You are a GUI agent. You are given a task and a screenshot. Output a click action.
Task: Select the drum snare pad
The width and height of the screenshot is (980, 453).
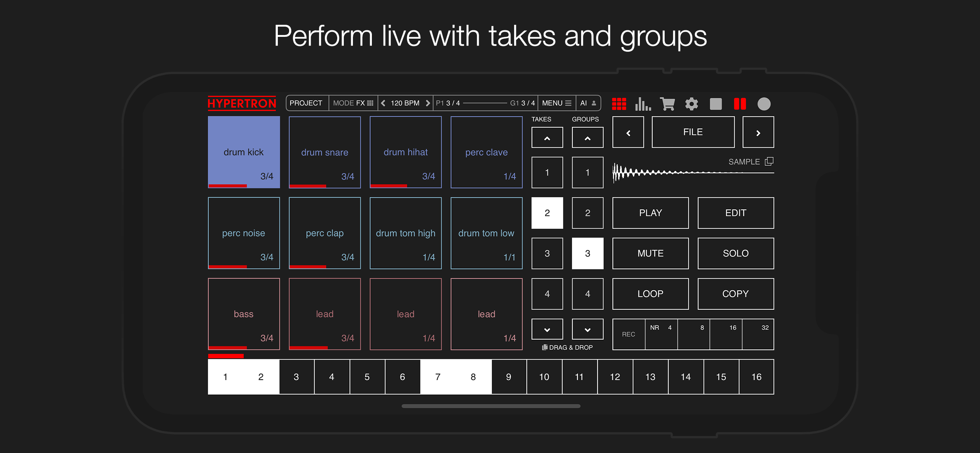tap(324, 152)
